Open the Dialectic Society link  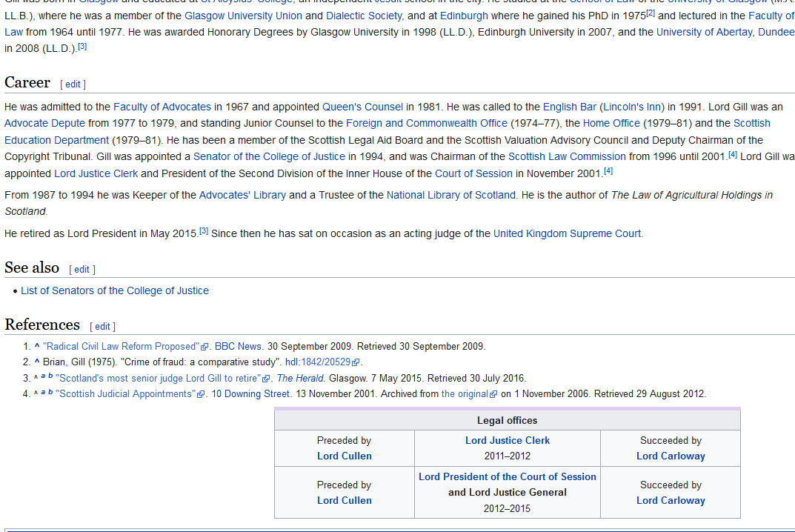pyautogui.click(x=364, y=16)
